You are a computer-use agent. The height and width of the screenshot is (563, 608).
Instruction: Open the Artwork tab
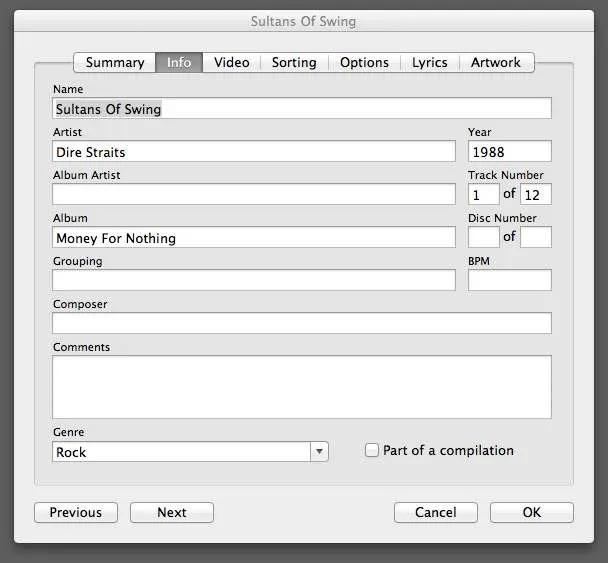pos(496,62)
